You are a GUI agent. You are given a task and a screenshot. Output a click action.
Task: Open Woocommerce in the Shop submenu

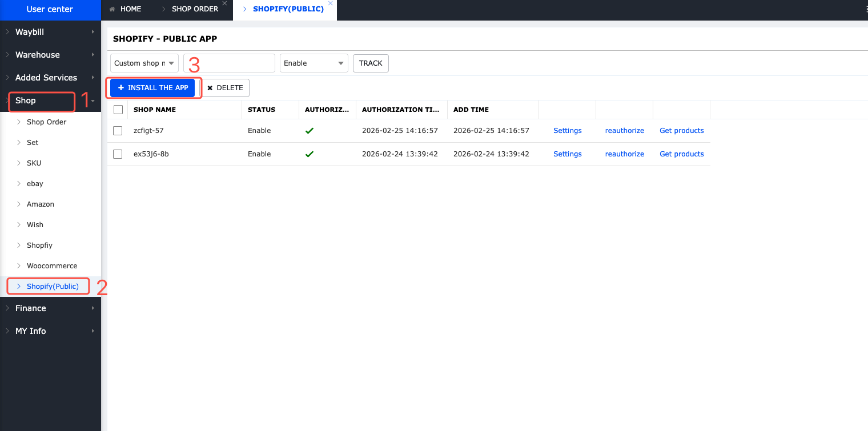pos(52,266)
